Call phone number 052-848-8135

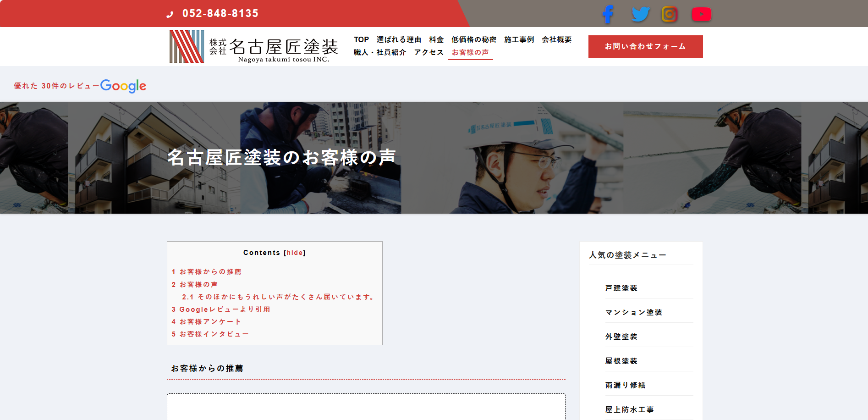(x=220, y=14)
